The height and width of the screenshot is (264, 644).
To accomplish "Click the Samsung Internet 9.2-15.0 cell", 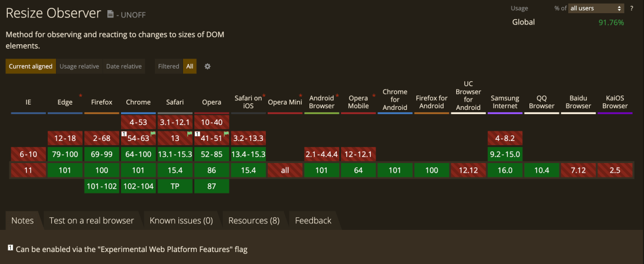I will (505, 154).
